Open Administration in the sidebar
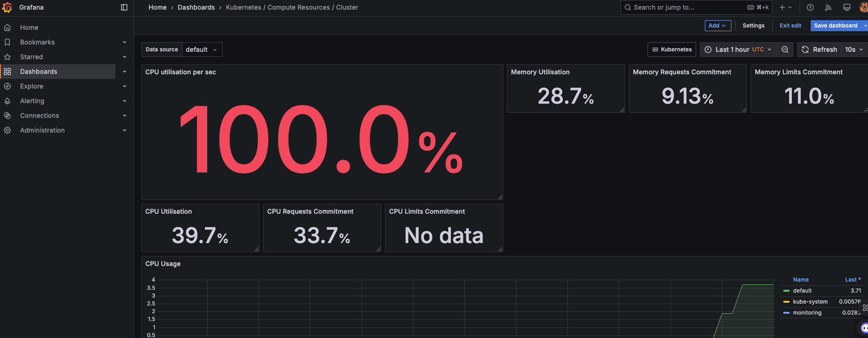Image resolution: width=868 pixels, height=338 pixels. pos(43,130)
